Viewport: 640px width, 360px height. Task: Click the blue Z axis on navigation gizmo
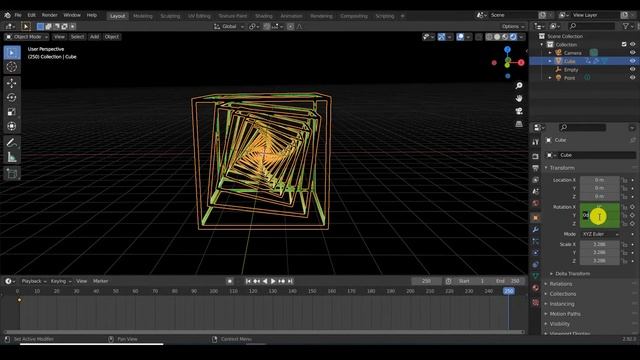507,49
